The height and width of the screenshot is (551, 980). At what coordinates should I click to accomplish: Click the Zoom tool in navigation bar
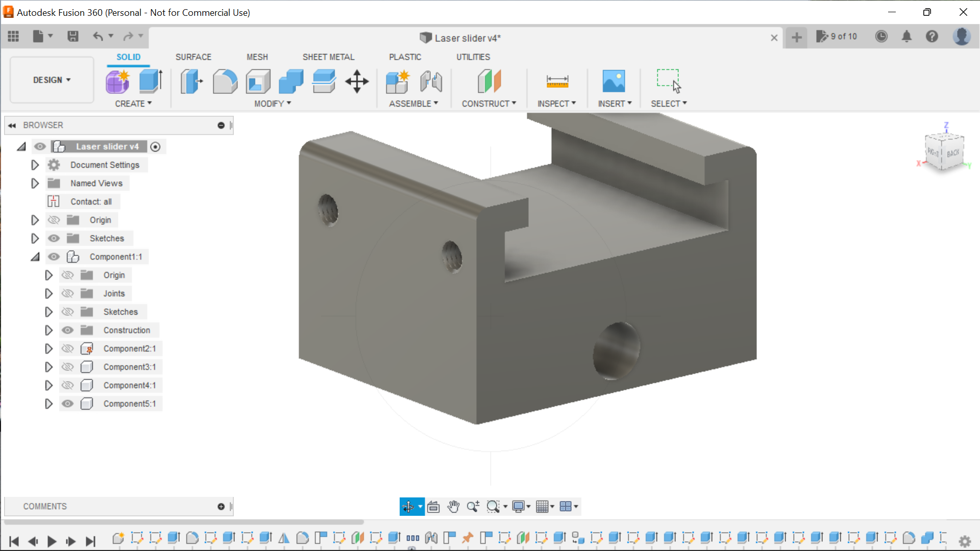coord(473,507)
